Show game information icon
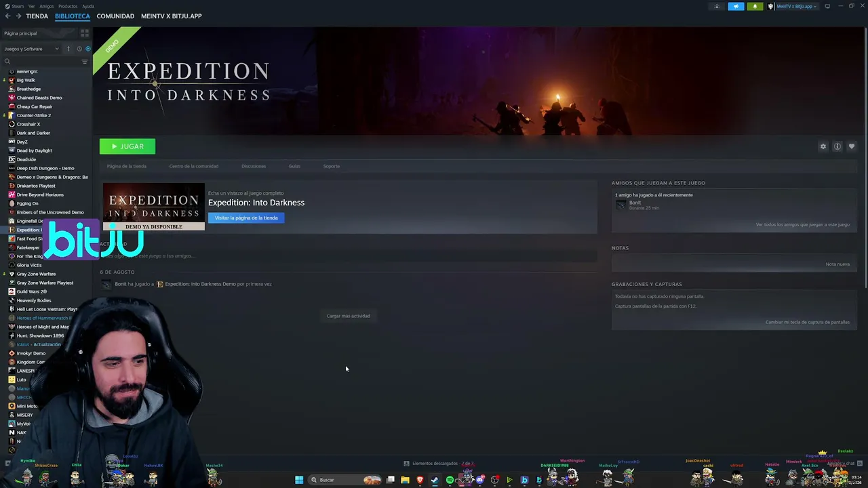The width and height of the screenshot is (868, 488). [837, 146]
